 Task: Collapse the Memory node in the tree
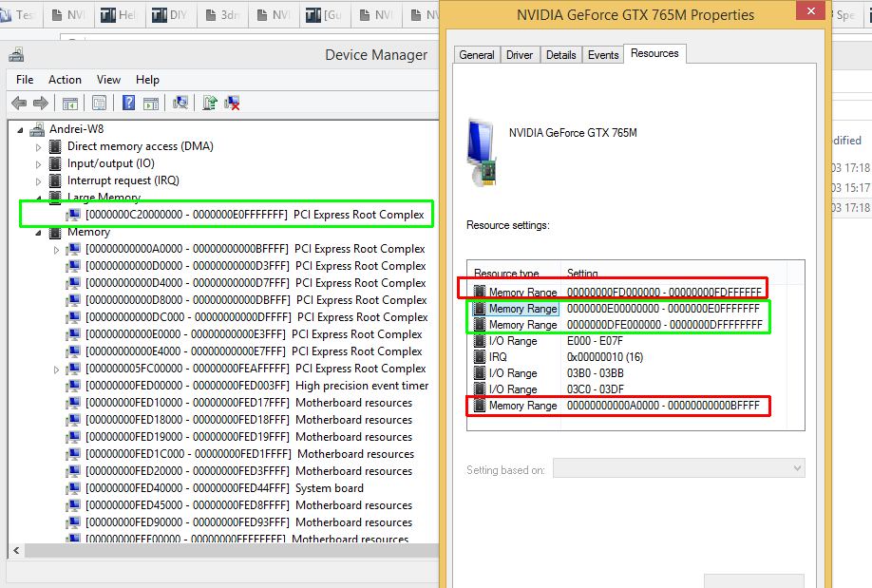(38, 233)
